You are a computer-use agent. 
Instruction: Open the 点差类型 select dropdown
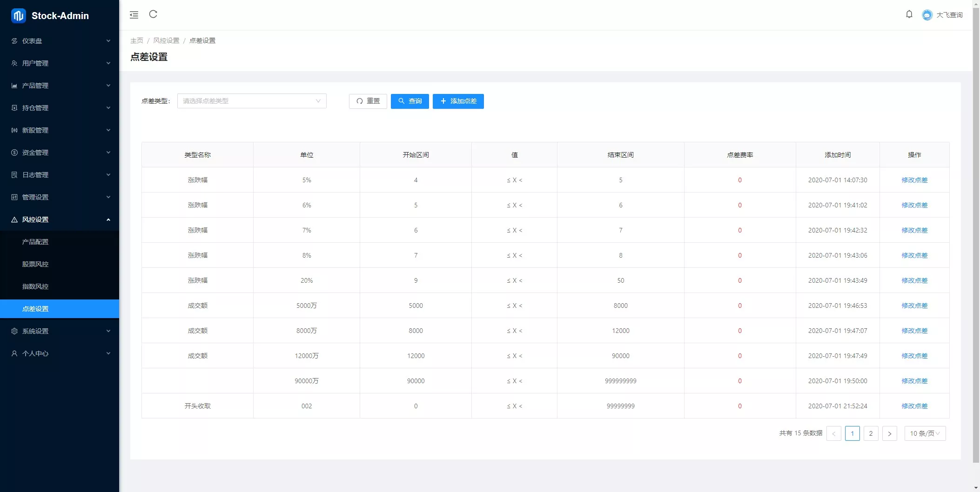pyautogui.click(x=251, y=101)
